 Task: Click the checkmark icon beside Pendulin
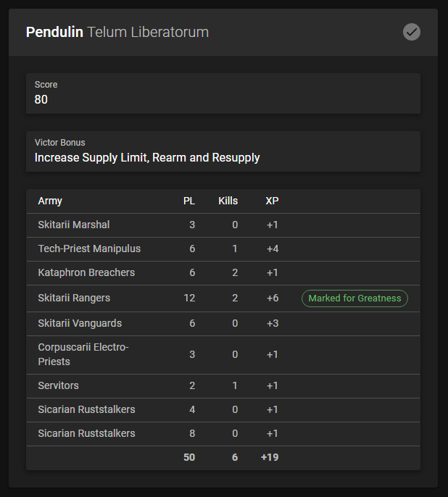click(412, 32)
